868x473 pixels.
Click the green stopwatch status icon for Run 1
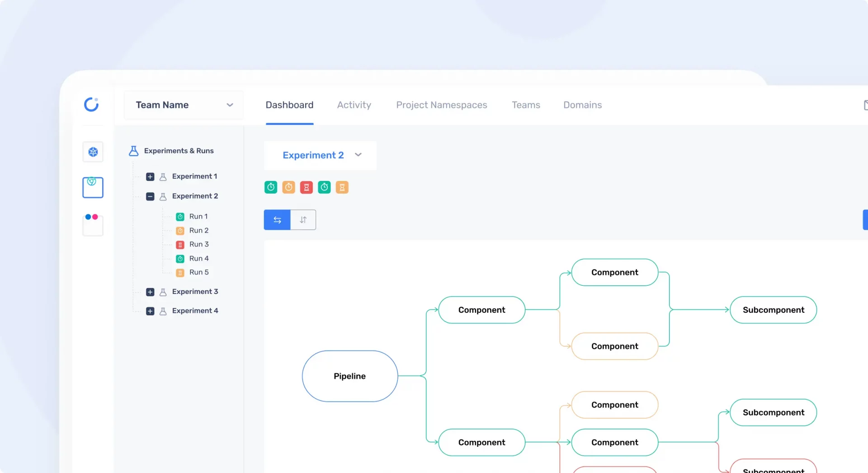coord(180,216)
